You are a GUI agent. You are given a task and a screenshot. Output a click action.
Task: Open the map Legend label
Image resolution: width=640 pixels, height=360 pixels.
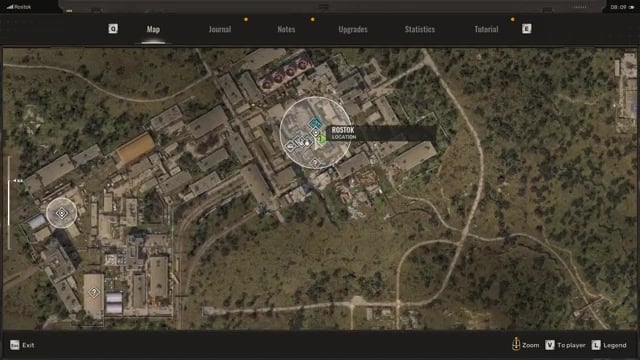pyautogui.click(x=615, y=345)
